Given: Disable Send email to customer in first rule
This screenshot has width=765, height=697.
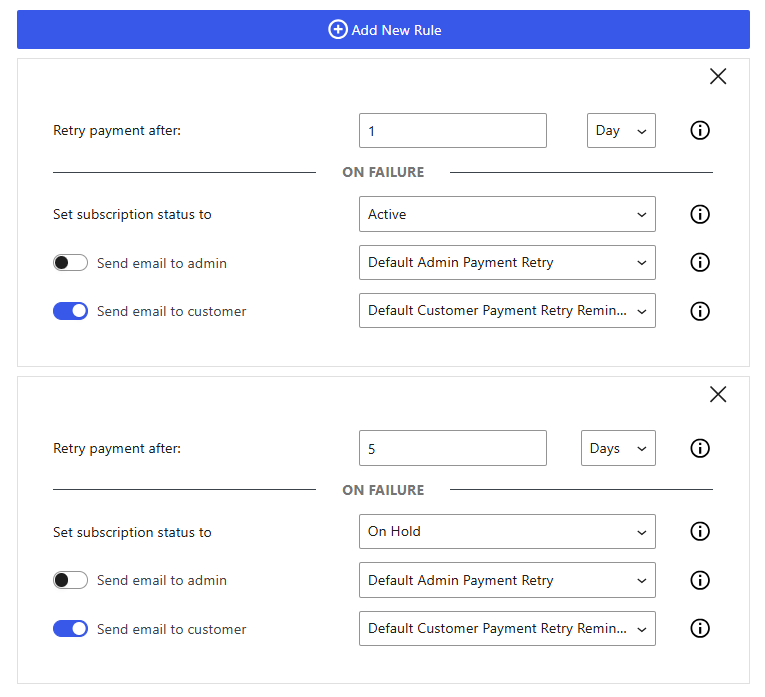Looking at the screenshot, I should 71,311.
